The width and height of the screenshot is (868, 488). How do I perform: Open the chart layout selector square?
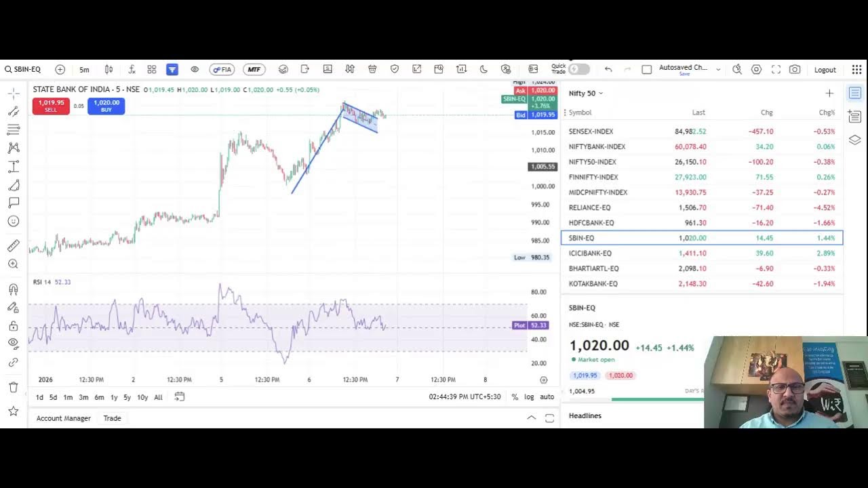pyautogui.click(x=646, y=69)
